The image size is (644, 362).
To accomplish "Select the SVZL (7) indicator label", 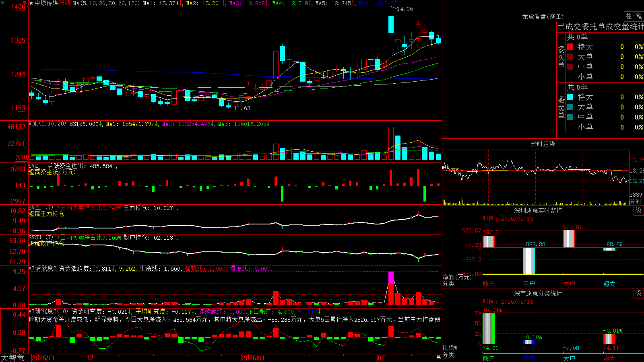I will (41, 208).
